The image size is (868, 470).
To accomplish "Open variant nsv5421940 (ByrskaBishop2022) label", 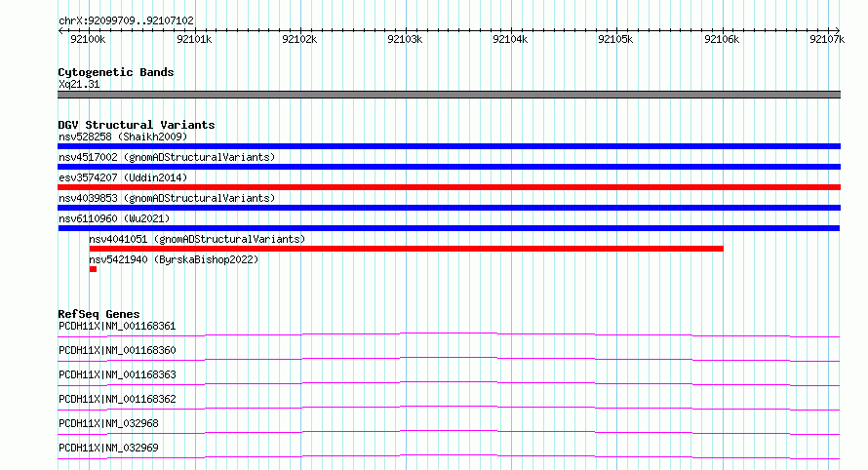I will tap(174, 259).
